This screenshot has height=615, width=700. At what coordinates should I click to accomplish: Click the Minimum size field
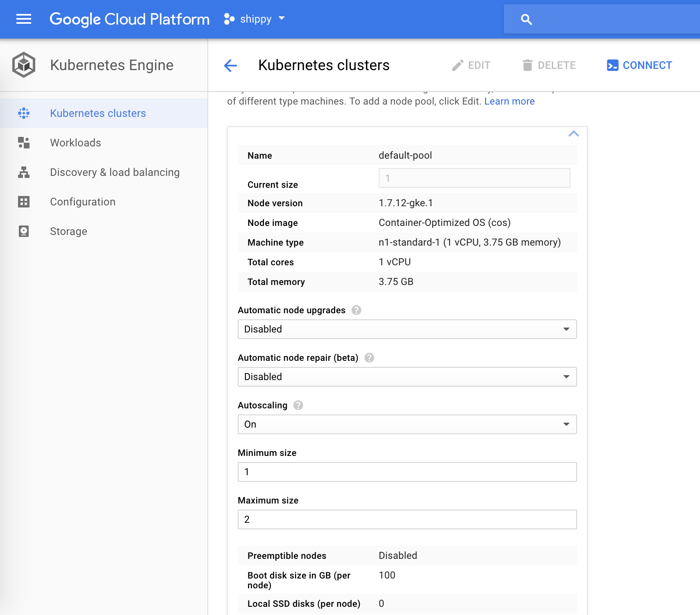(407, 472)
